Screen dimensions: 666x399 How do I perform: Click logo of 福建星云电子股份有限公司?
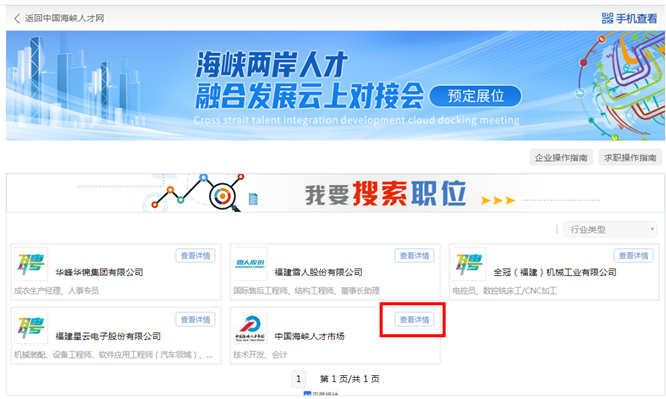tap(31, 328)
